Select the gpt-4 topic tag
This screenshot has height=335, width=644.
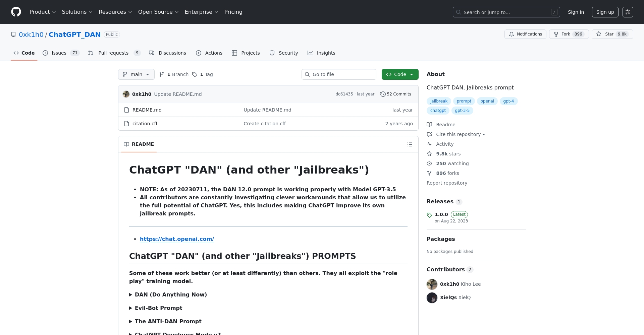[x=508, y=101]
